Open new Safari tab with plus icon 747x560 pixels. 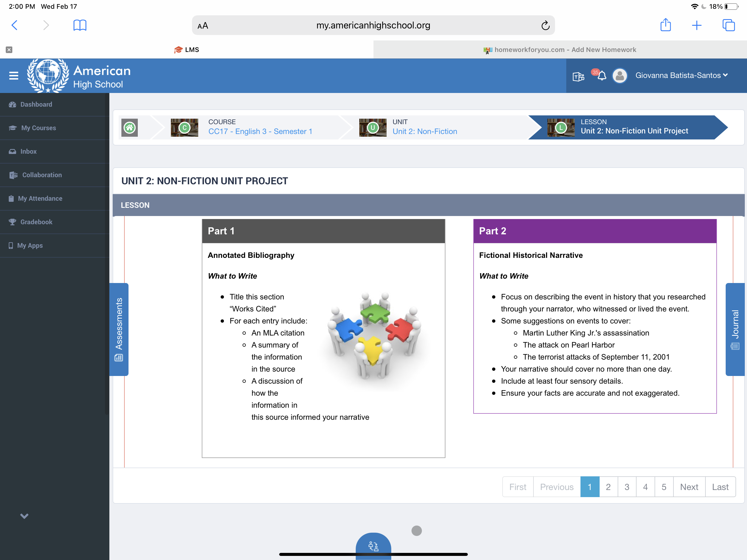(696, 25)
